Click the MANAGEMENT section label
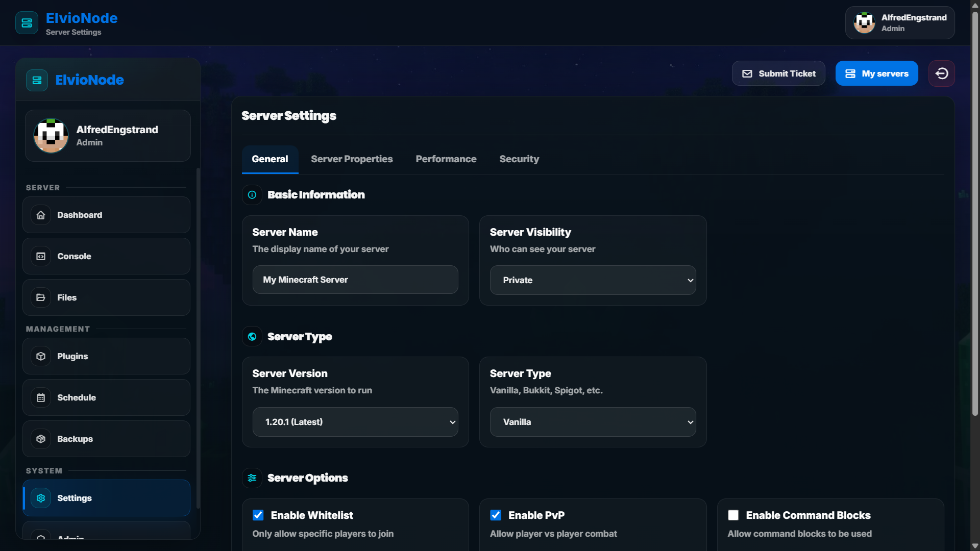980x551 pixels. (58, 329)
